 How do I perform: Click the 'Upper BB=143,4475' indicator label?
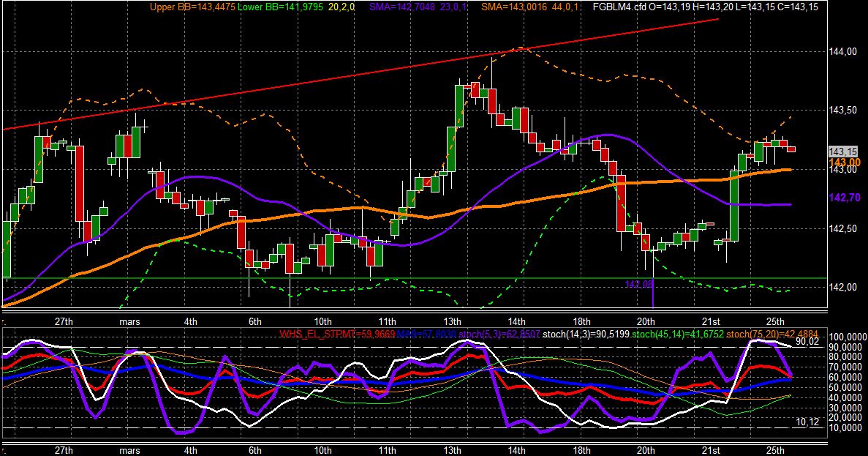(192, 7)
